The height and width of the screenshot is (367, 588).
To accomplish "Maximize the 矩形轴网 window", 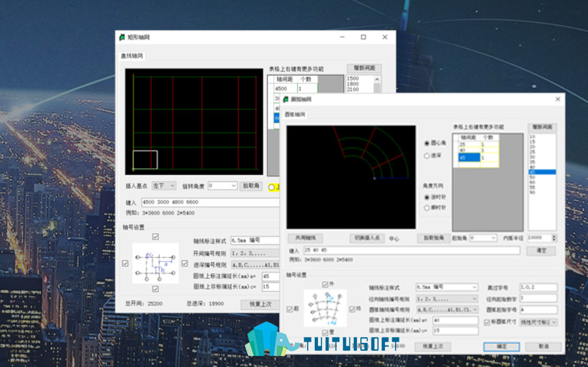I will coord(364,37).
